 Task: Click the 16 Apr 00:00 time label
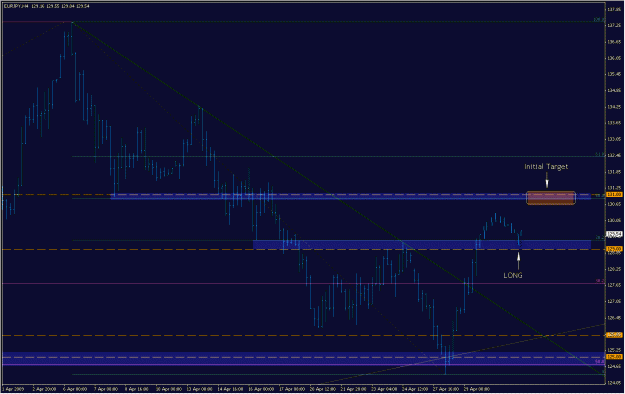click(x=261, y=389)
